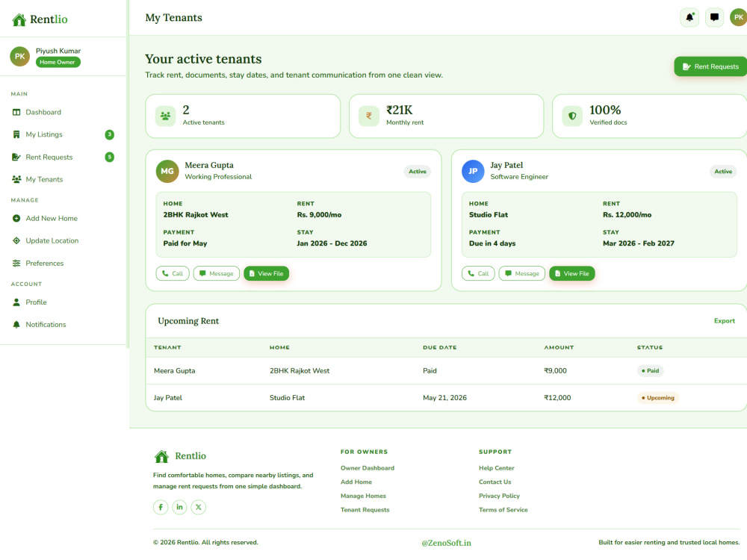This screenshot has width=747, height=560.
Task: Click the Profile person icon
Action: coord(16,302)
